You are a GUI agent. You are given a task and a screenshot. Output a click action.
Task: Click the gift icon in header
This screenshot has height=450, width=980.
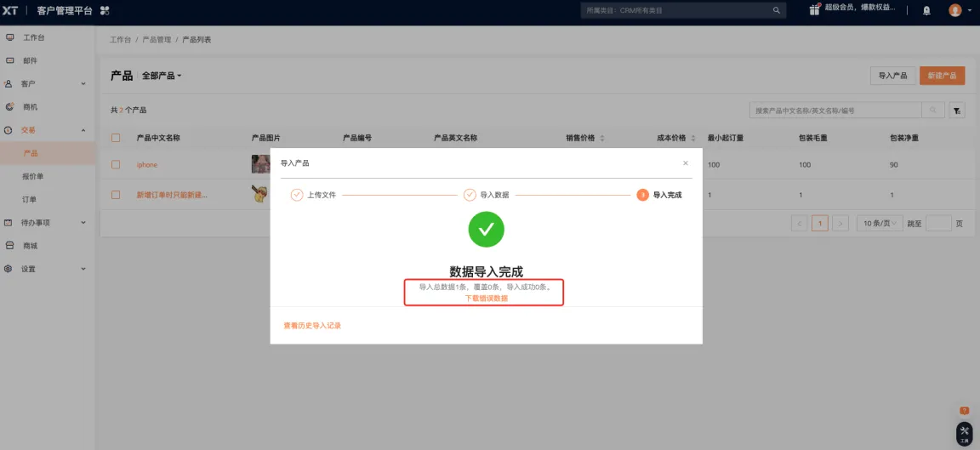coord(814,9)
